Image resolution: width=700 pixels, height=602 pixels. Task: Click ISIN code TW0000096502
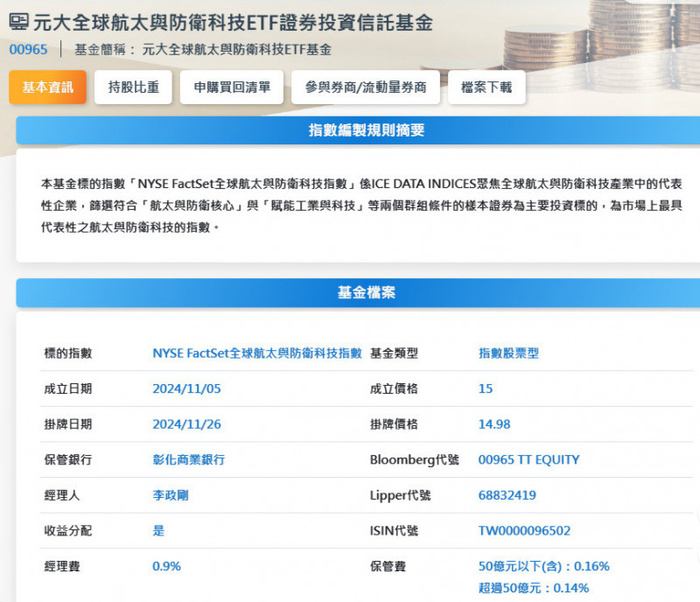pos(524,530)
